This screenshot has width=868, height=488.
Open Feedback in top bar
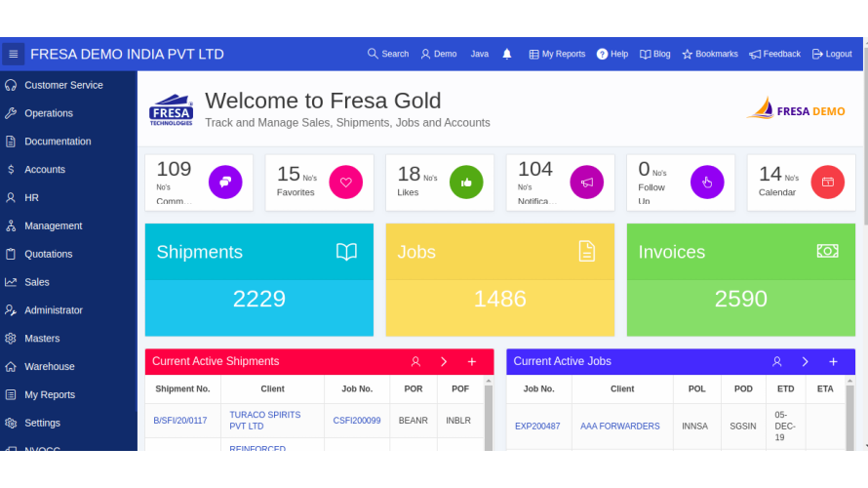(774, 55)
